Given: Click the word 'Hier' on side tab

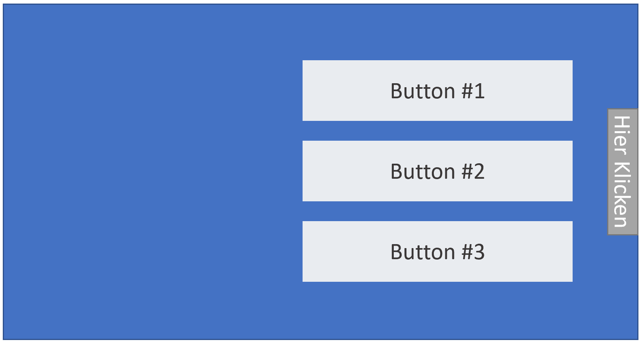Looking at the screenshot, I should pyautogui.click(x=622, y=135).
